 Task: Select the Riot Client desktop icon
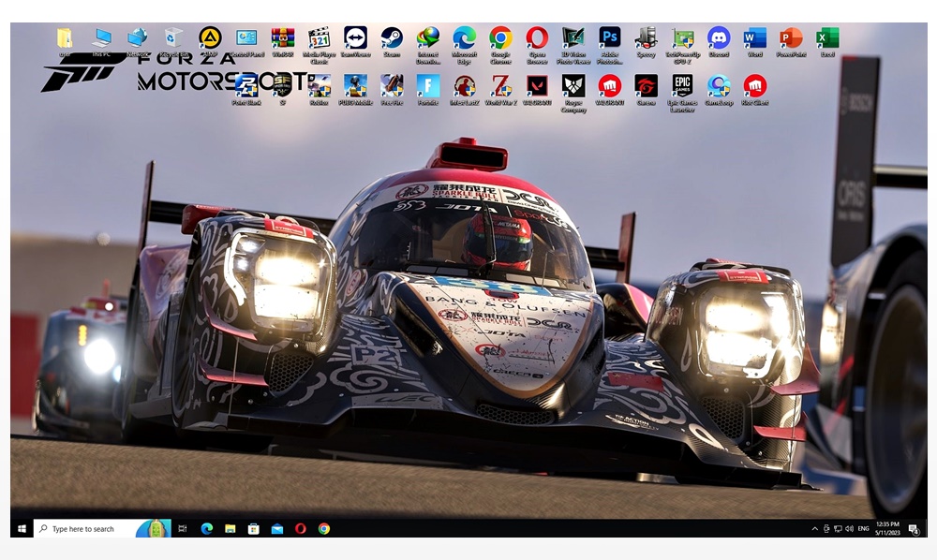(754, 87)
